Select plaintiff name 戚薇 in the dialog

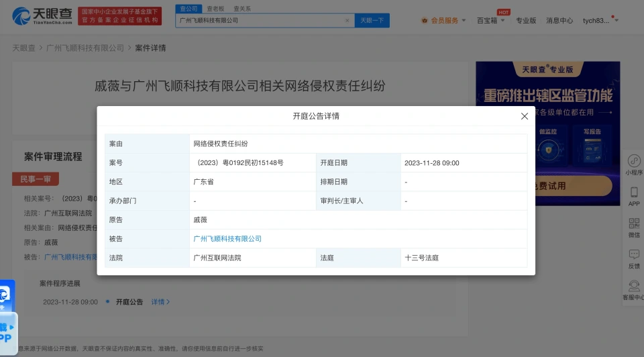(200, 220)
